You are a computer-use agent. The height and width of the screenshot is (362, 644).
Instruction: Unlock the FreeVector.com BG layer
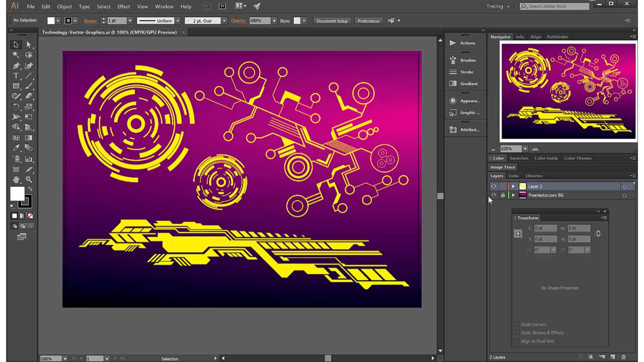click(x=502, y=195)
